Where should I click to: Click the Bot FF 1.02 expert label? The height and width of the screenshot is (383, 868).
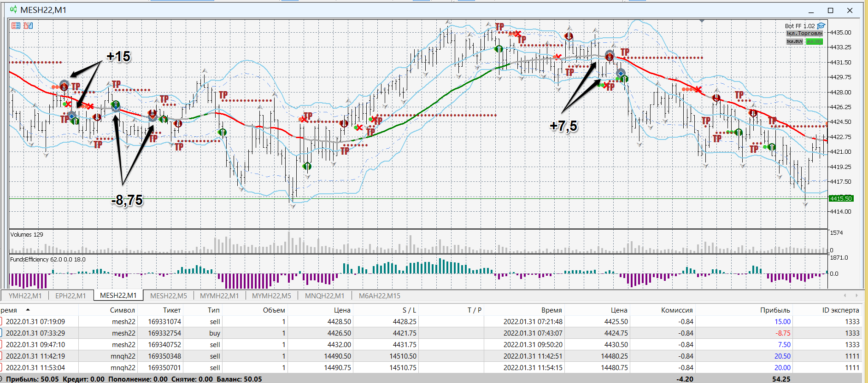click(800, 26)
